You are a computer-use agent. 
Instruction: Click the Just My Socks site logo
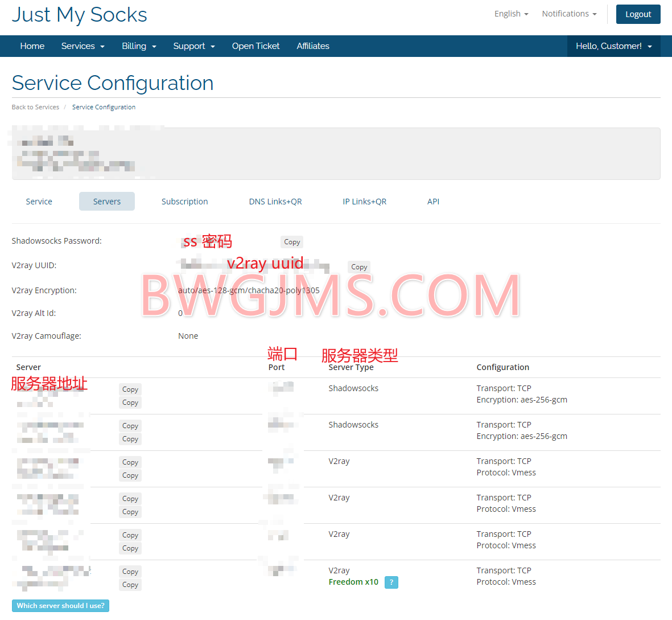[x=79, y=15]
